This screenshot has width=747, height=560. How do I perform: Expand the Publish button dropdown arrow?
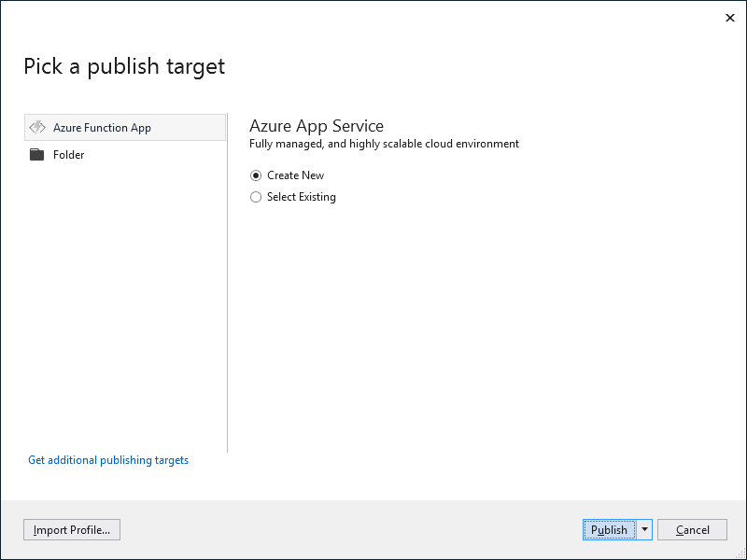point(644,529)
